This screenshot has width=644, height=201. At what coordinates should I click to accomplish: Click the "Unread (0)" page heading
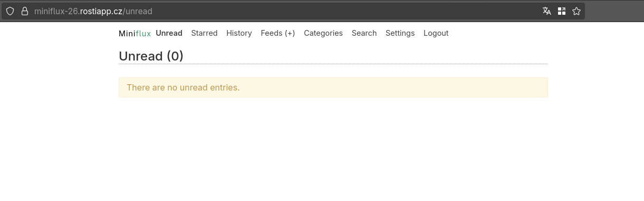(151, 56)
